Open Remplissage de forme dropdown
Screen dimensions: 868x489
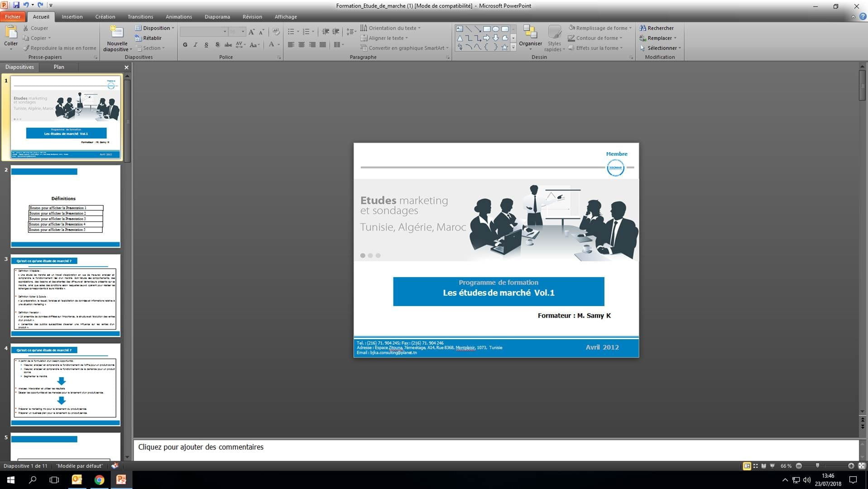tap(600, 28)
